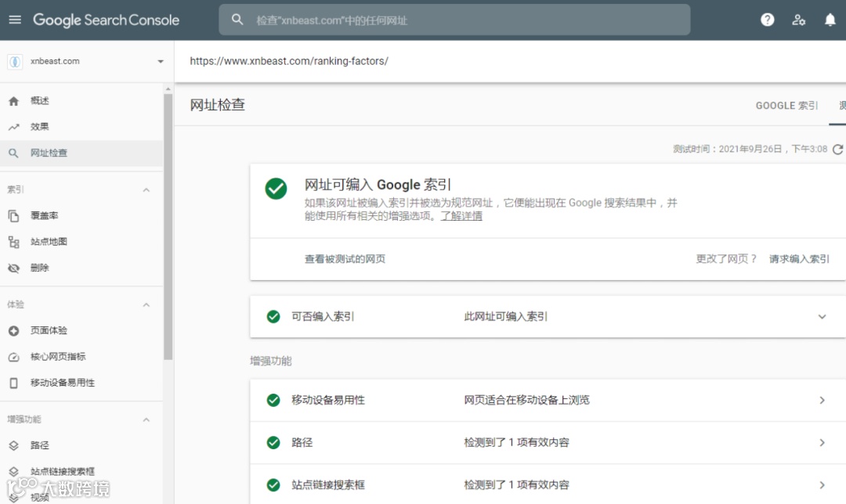Viewport: 846px width, 504px height.
Task: Click the inspected URL ranking-factors text
Action: tap(288, 61)
